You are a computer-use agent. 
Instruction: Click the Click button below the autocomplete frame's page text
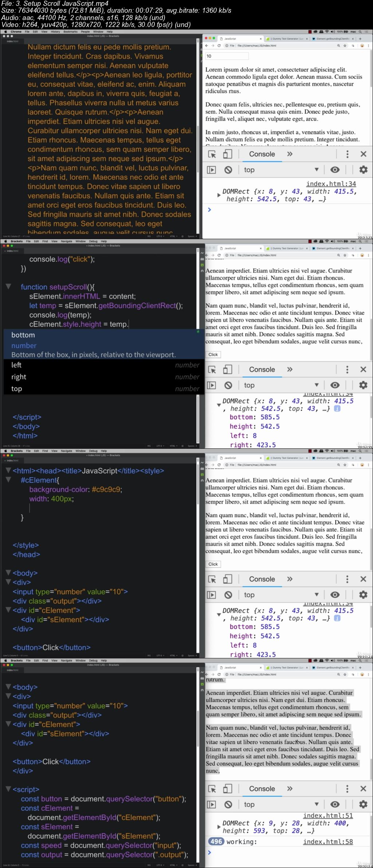[x=213, y=354]
